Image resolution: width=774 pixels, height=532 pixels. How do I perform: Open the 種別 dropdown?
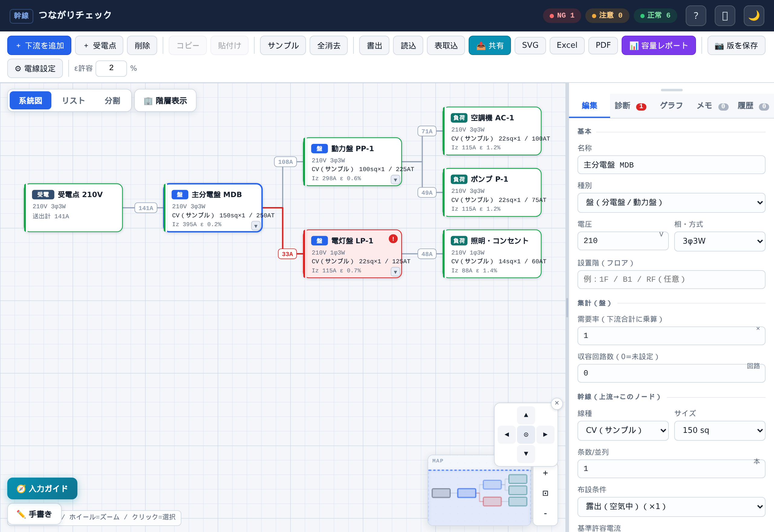click(x=671, y=202)
